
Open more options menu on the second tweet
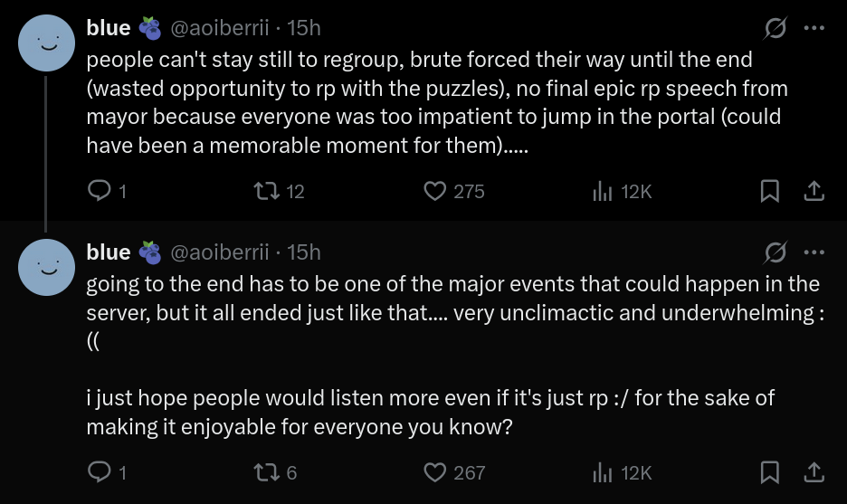click(x=814, y=252)
